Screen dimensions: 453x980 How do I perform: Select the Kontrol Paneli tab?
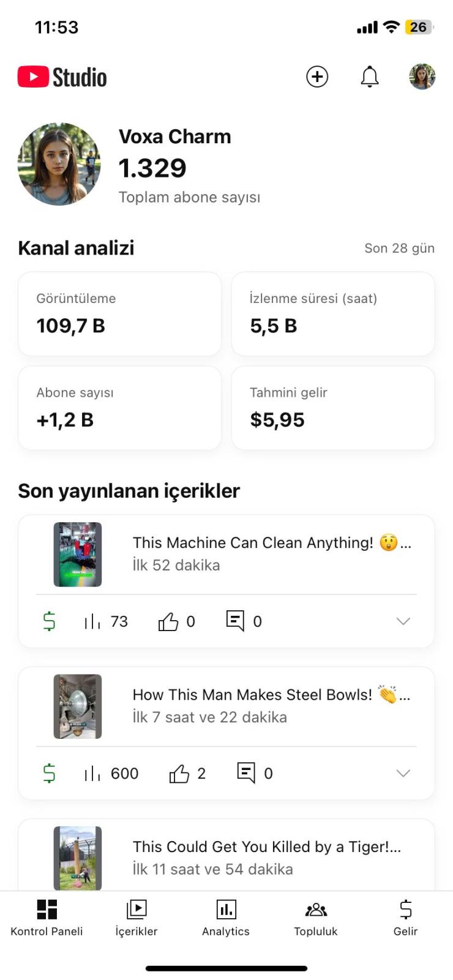47,918
